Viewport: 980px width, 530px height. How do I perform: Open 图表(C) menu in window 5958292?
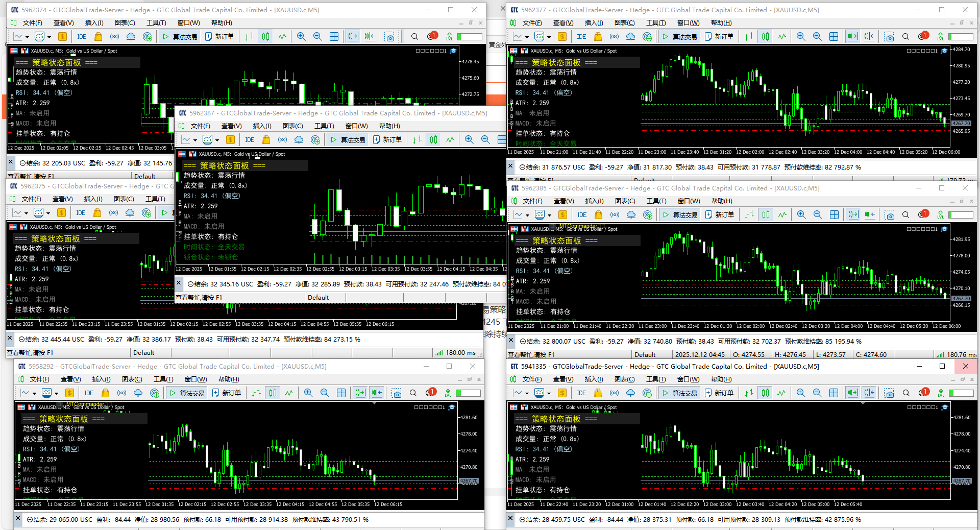tap(132, 379)
